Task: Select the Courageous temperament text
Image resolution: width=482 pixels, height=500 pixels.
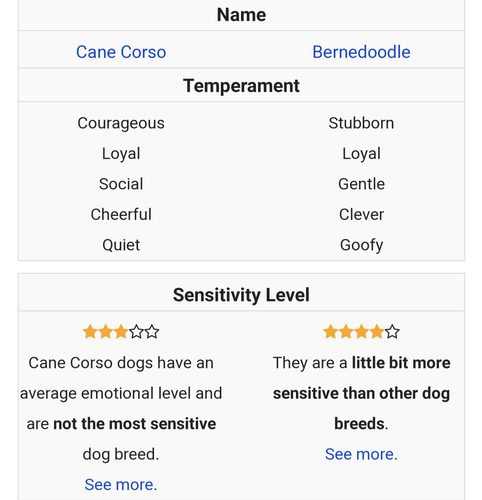Action: click(121, 123)
